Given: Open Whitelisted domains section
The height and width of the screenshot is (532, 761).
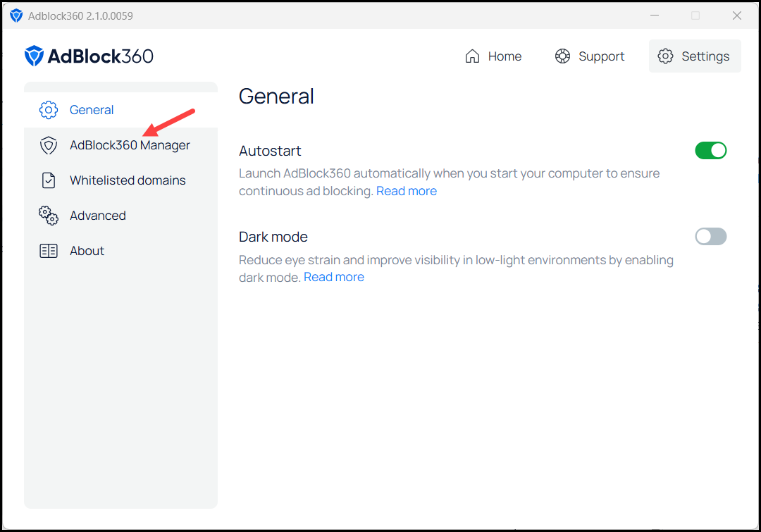Looking at the screenshot, I should tap(121, 180).
